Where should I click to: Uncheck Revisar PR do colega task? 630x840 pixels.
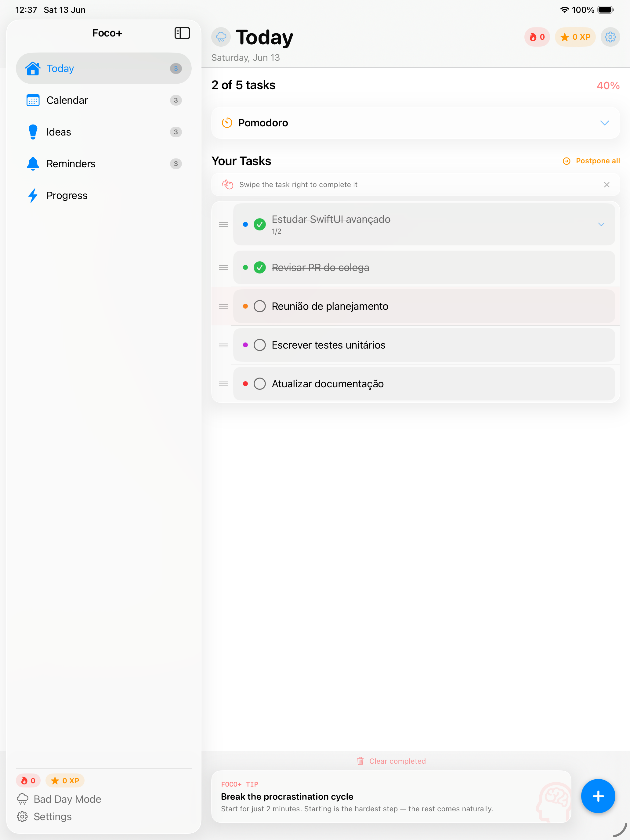click(260, 268)
